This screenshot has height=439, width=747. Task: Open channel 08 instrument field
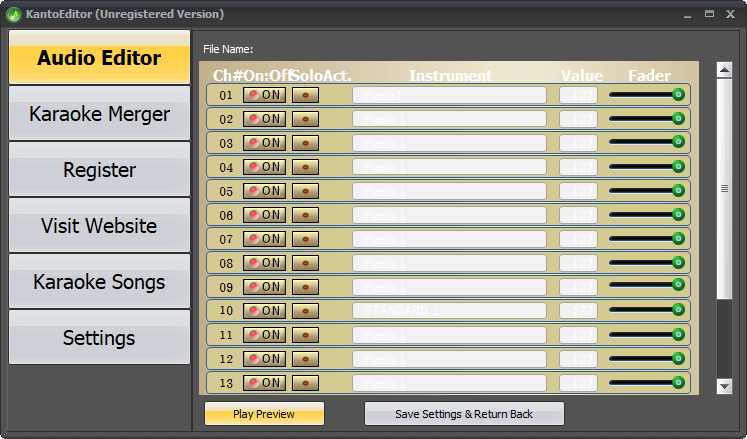[449, 263]
